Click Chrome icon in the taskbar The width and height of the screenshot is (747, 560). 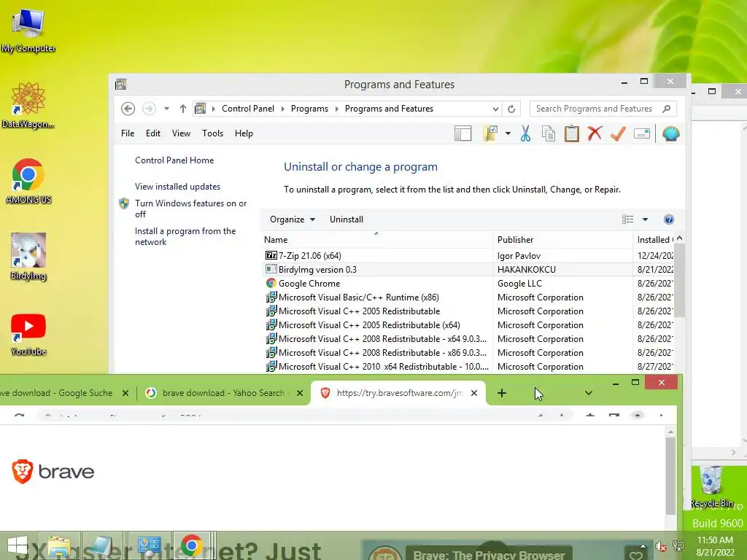[192, 545]
